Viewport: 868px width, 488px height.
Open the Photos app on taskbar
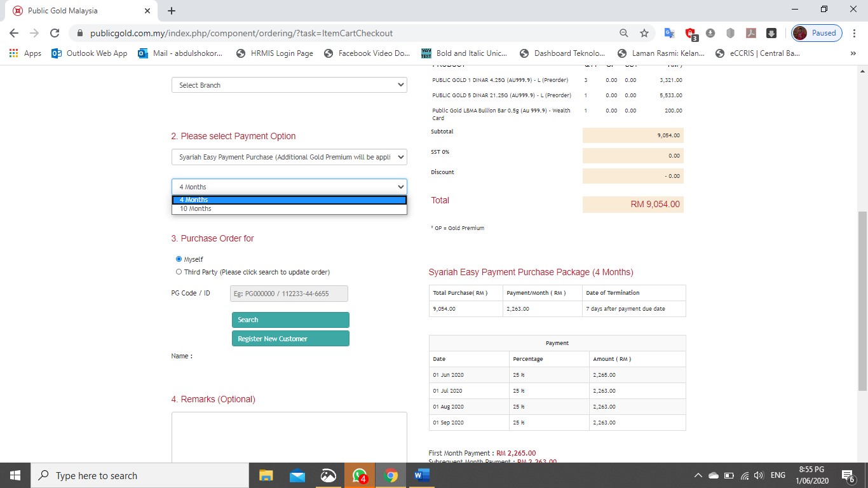[329, 475]
